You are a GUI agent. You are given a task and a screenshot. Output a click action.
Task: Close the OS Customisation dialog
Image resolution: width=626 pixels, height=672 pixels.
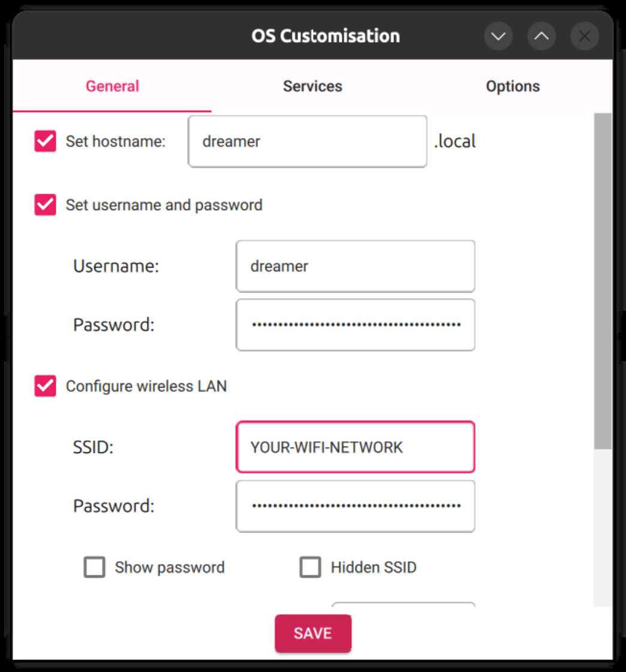coord(585,37)
